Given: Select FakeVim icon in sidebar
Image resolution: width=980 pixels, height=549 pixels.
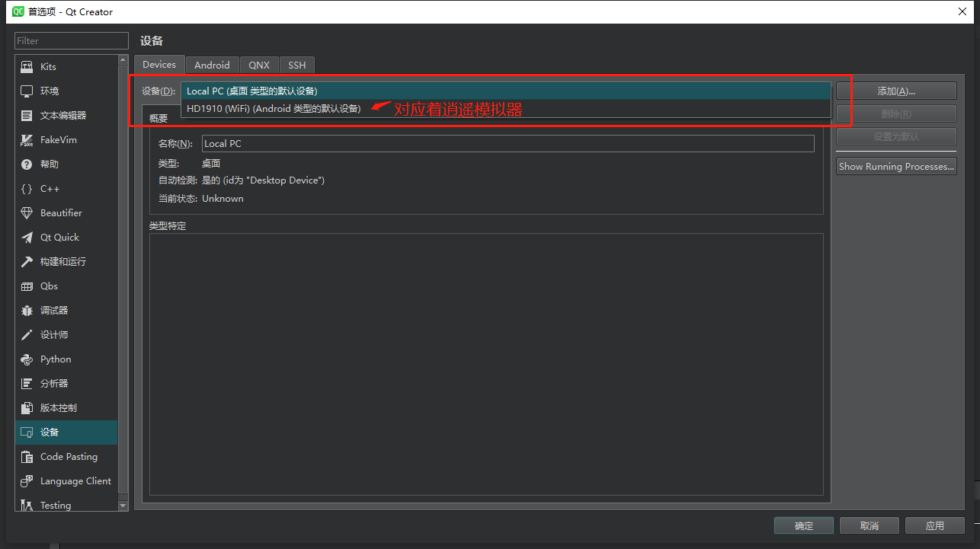Looking at the screenshot, I should point(27,140).
